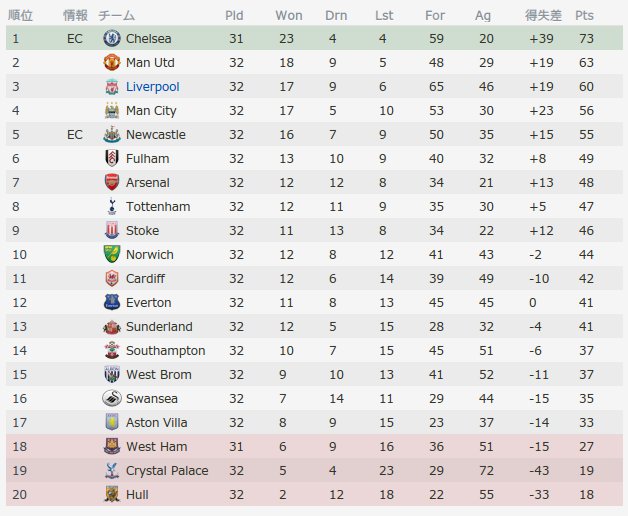Click the Everton team name
This screenshot has width=628, height=516.
click(x=148, y=302)
